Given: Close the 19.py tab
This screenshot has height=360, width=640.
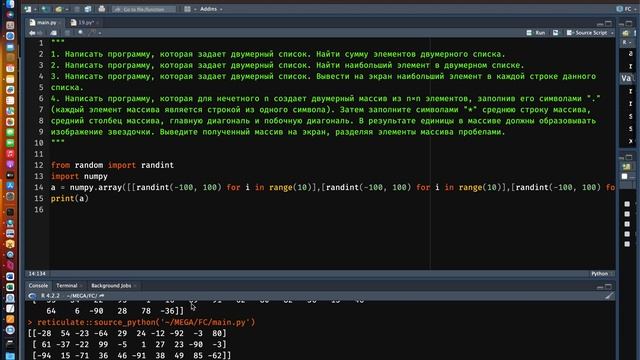Looking at the screenshot, I should (98, 23).
